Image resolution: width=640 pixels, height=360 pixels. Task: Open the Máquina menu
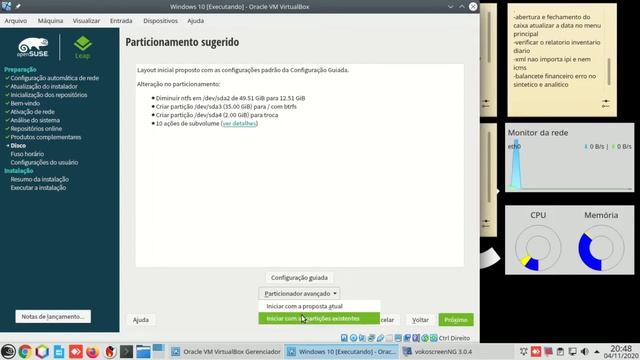[x=50, y=20]
